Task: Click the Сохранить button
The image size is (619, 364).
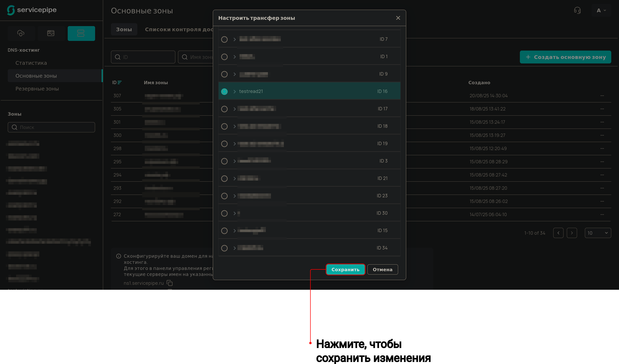Action: (345, 269)
